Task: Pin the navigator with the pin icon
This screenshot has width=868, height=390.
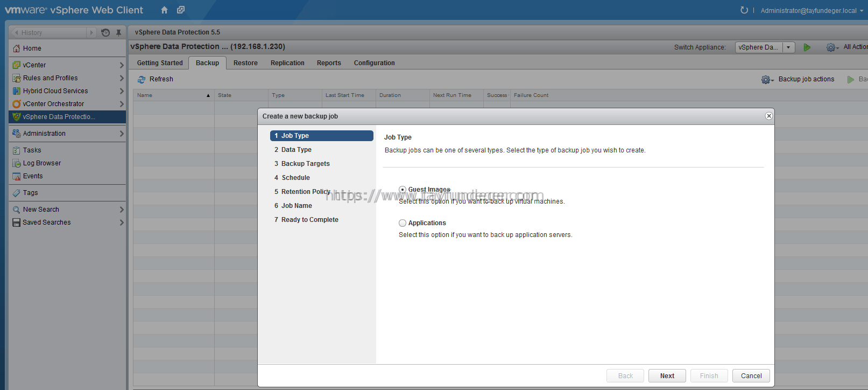Action: [118, 33]
